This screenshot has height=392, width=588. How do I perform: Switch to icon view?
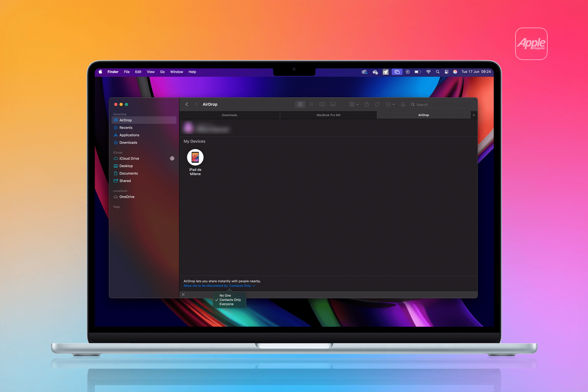click(x=300, y=104)
